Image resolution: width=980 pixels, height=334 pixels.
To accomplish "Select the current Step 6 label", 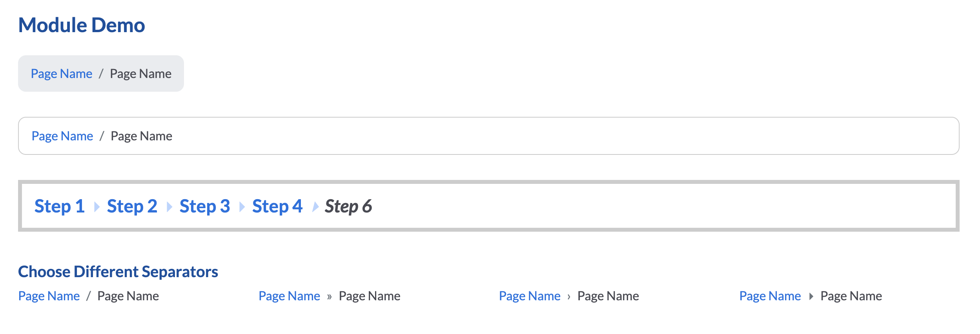I will pos(348,205).
